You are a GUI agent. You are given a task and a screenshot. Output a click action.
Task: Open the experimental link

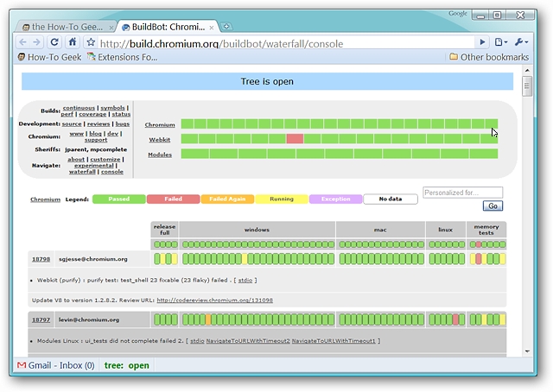[x=94, y=166]
